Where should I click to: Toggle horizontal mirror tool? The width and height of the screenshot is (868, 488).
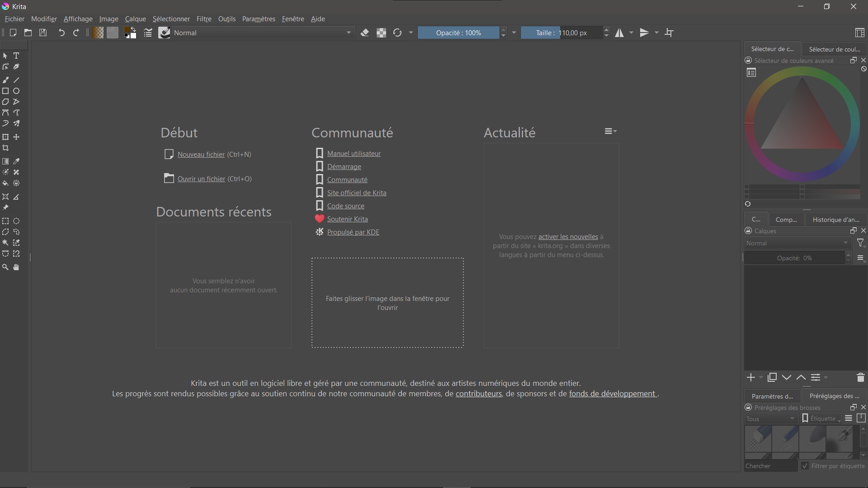pos(619,33)
